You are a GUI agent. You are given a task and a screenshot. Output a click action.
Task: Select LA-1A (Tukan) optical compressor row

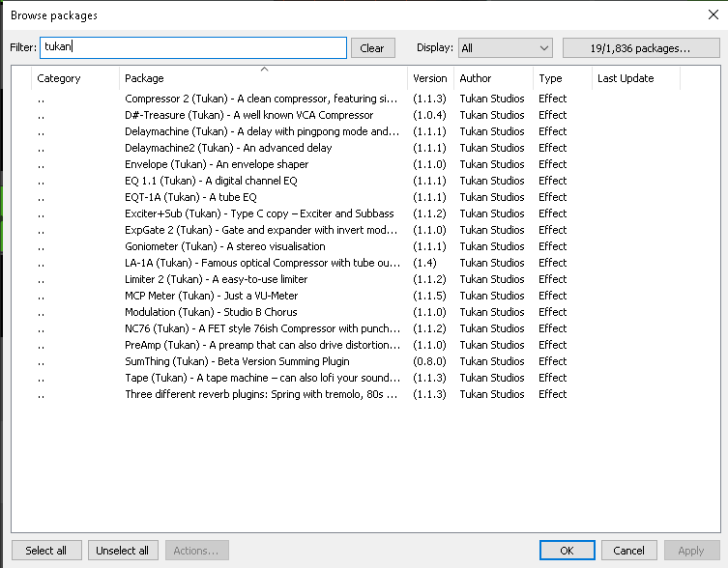coord(365,263)
